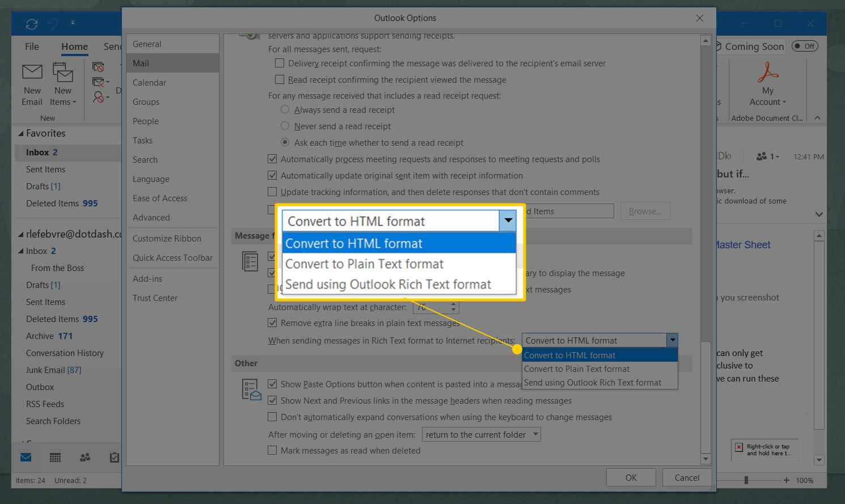This screenshot has width=845, height=504.
Task: Click the Options dialog vertical scrollbar thumb
Action: [x=705, y=397]
